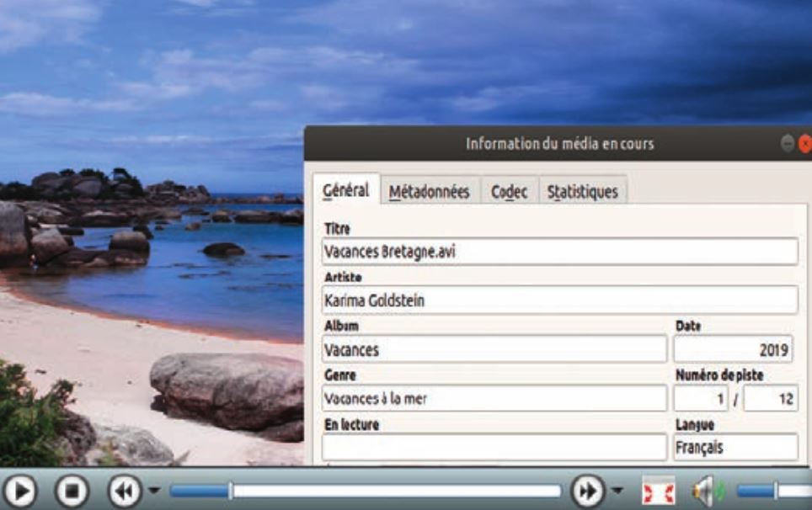Click the volume level slider
Screen dimensions: 812x510
tap(771, 491)
